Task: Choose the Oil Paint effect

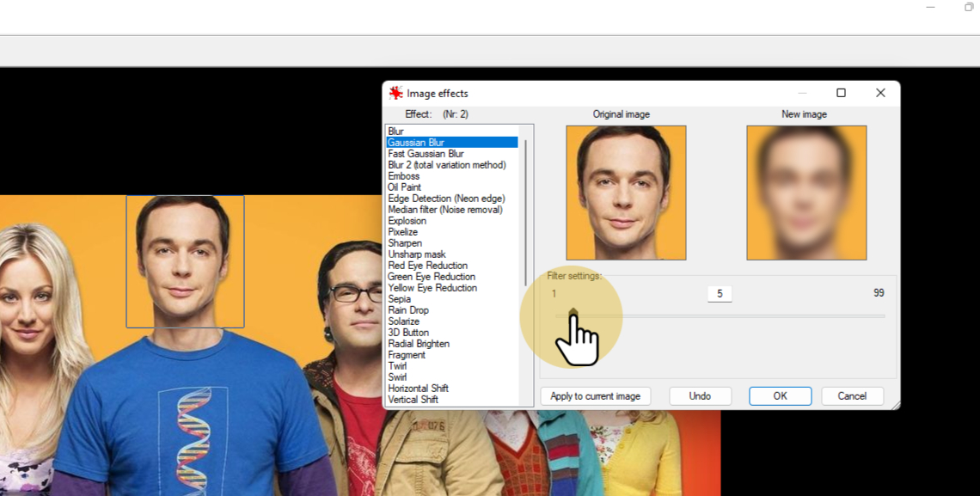Action: point(404,187)
